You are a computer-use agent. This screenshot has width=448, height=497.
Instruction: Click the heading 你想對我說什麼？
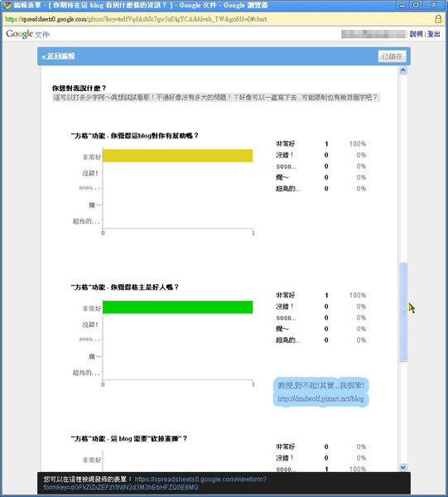tap(79, 88)
